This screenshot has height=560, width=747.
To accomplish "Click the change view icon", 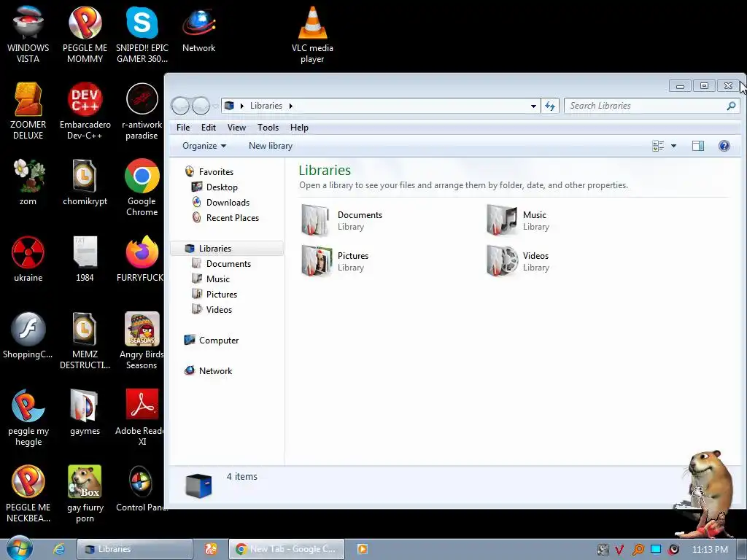I will pyautogui.click(x=658, y=146).
